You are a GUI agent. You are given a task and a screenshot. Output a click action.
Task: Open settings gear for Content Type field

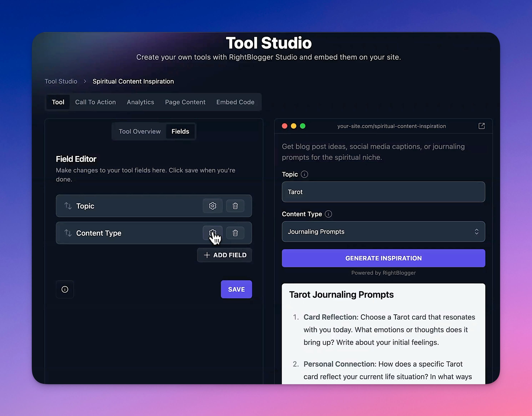tap(212, 233)
